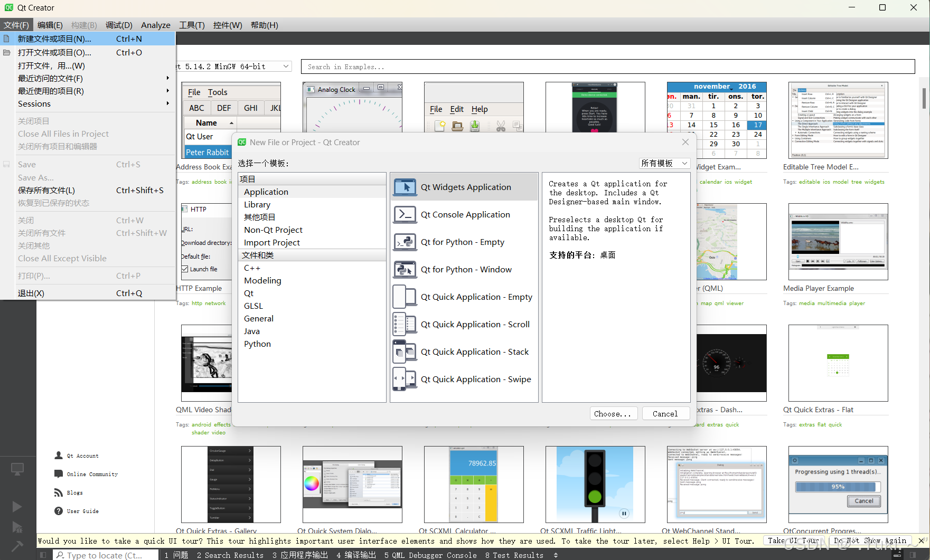Choose Qt for Python - Window template icon
This screenshot has width=930, height=560.
tap(405, 269)
